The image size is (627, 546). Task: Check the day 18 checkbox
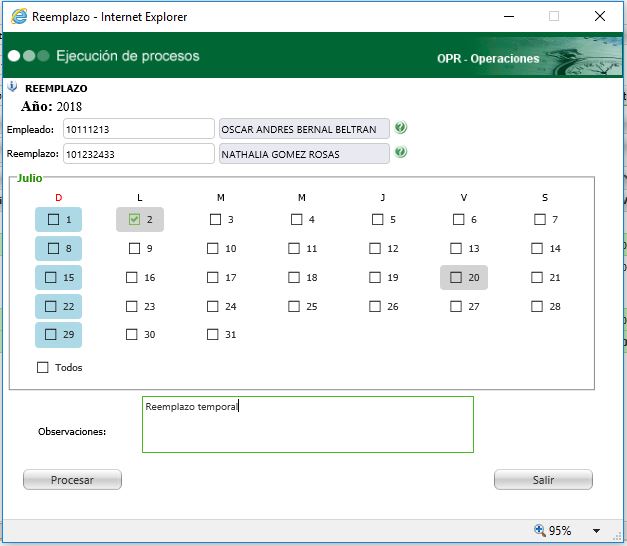point(294,277)
